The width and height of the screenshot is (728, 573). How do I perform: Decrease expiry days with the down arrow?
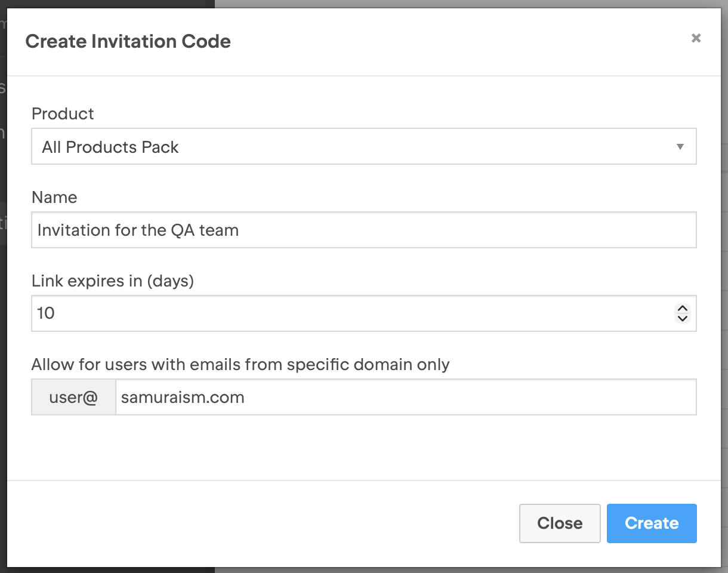[x=683, y=318]
